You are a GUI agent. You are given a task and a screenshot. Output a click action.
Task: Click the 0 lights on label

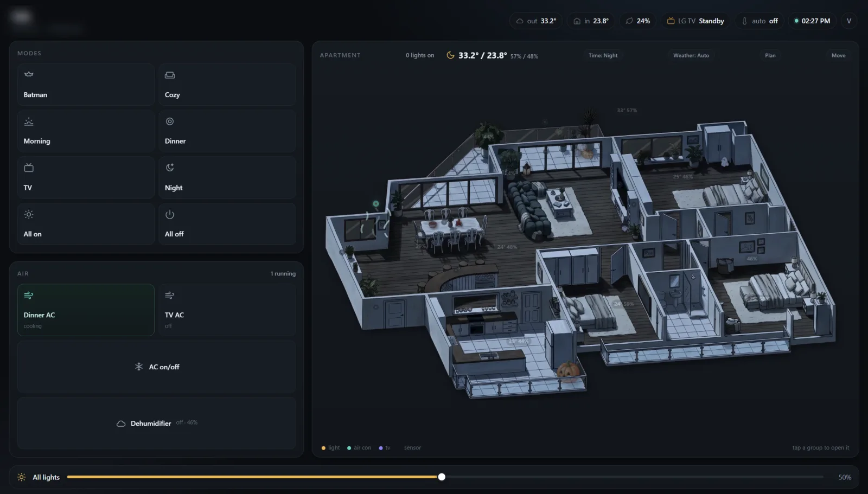420,55
